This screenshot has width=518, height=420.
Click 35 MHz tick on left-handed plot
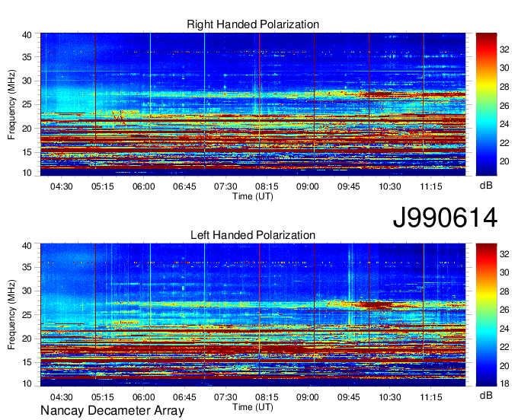pos(27,267)
